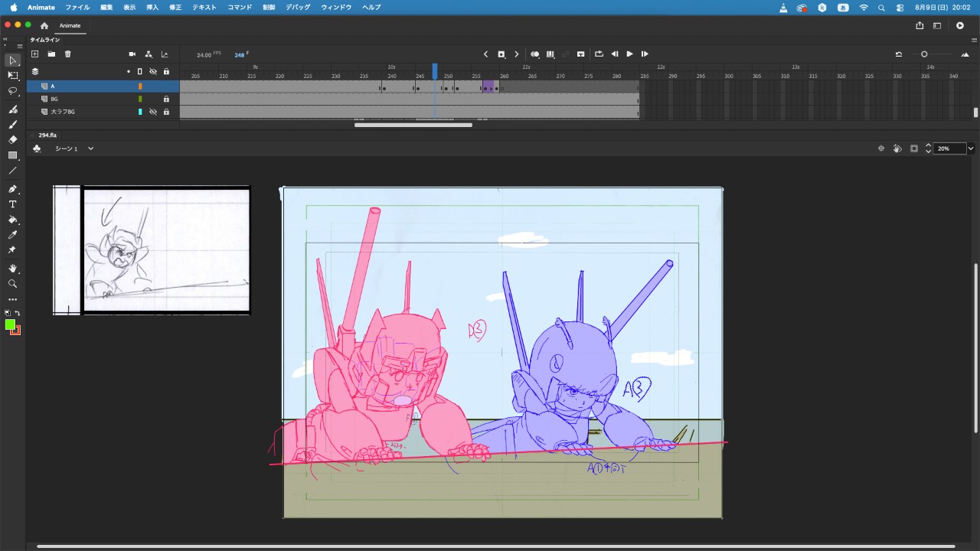The height and width of the screenshot is (551, 980).
Task: Select the Asset Warp pin tool
Action: pos(13,250)
